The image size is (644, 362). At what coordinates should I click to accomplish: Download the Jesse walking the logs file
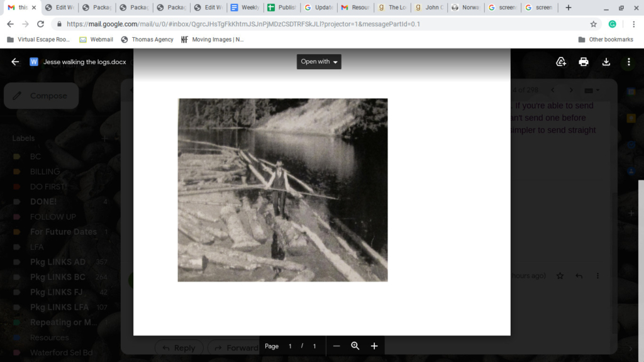point(606,62)
